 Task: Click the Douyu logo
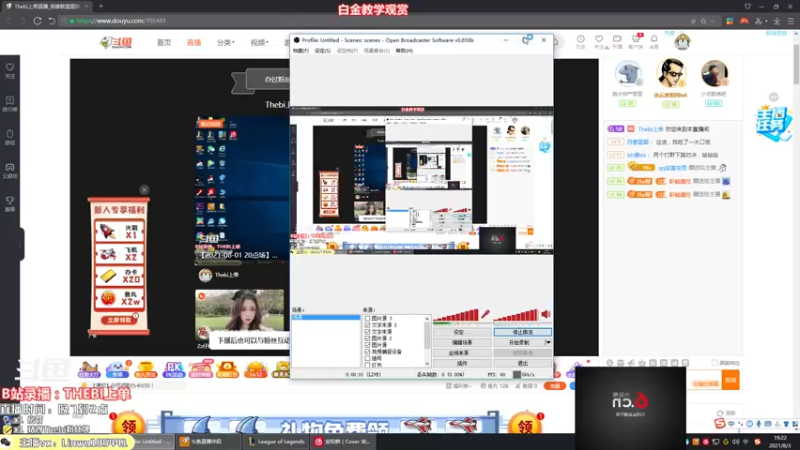[x=116, y=42]
